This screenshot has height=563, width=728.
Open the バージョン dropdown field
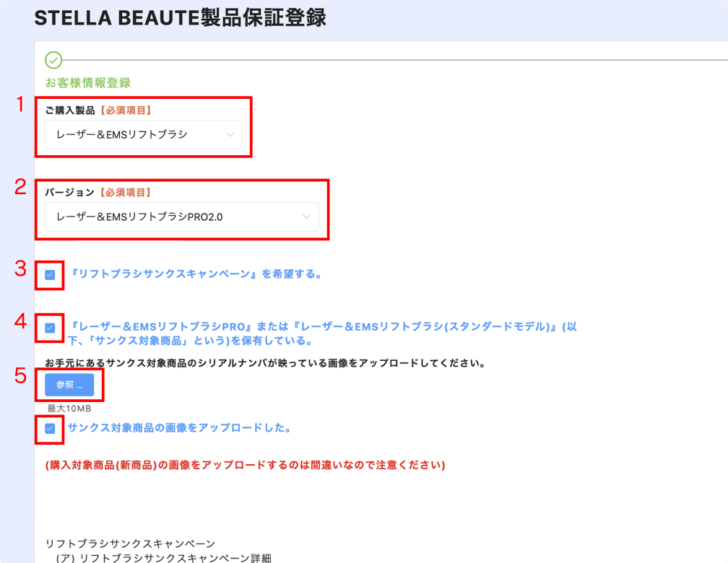coord(173,217)
